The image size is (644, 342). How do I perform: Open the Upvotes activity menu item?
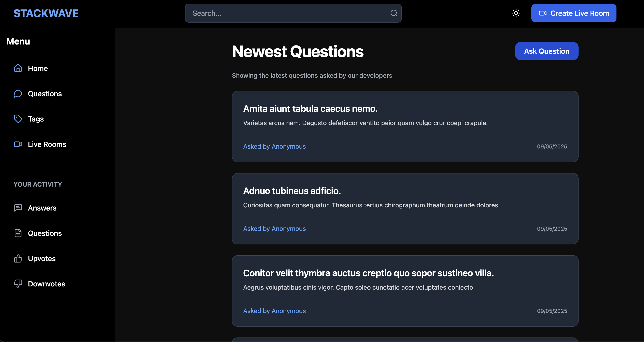42,259
